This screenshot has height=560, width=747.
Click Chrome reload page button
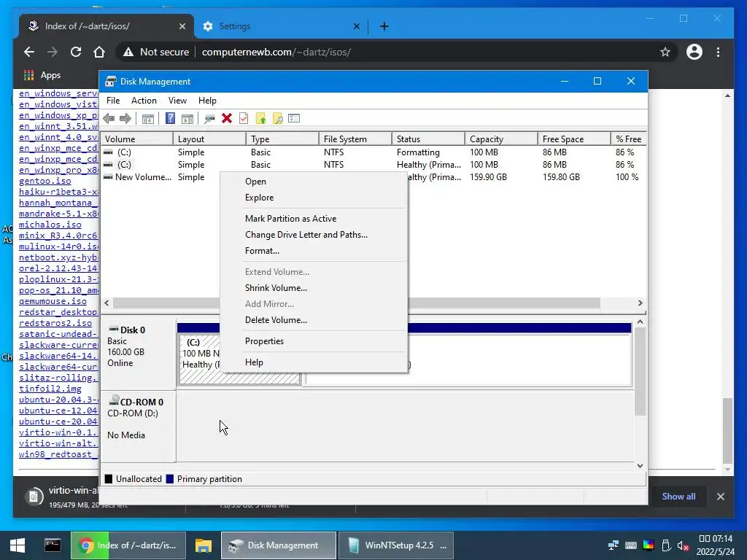(76, 52)
